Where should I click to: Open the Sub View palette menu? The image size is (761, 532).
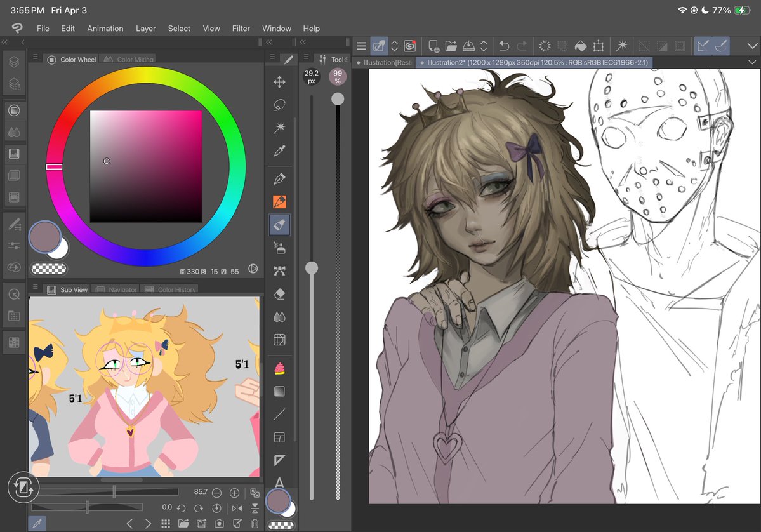pos(36,288)
